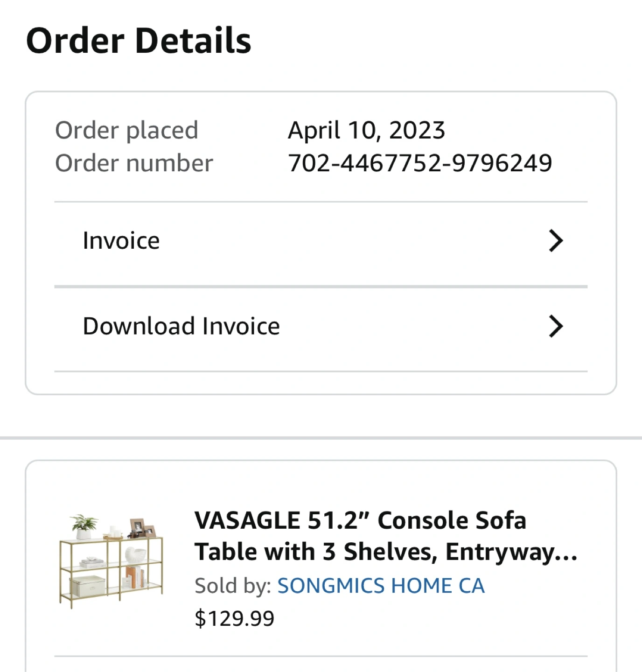Viewport: 642px width, 672px height.
Task: Tap the Order placed label
Action: [126, 130]
